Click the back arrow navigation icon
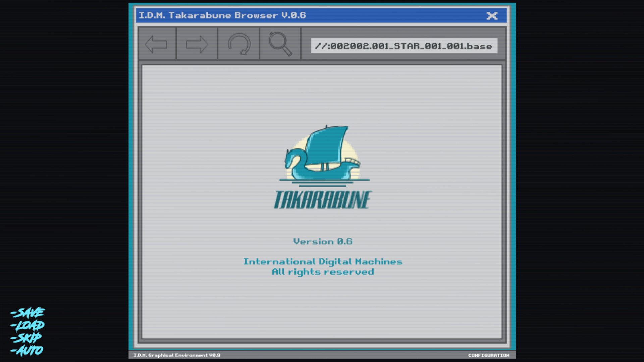The width and height of the screenshot is (644, 362). coord(156,44)
